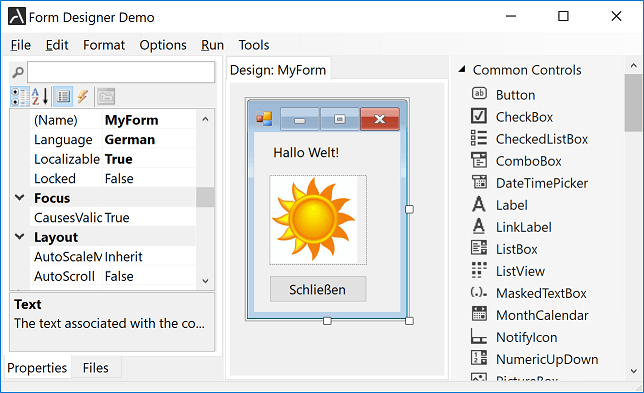644x393 pixels.
Task: Open the Format menu
Action: click(104, 45)
